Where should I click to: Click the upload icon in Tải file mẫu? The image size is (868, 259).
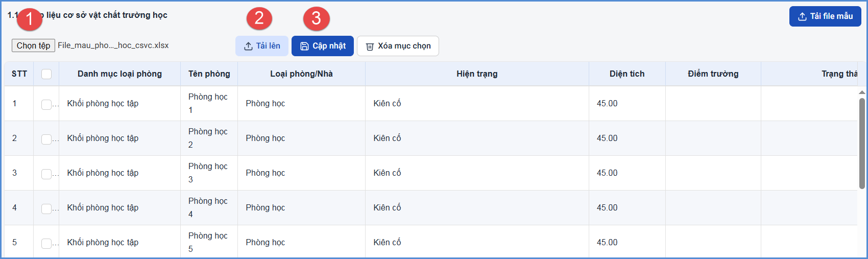(802, 16)
